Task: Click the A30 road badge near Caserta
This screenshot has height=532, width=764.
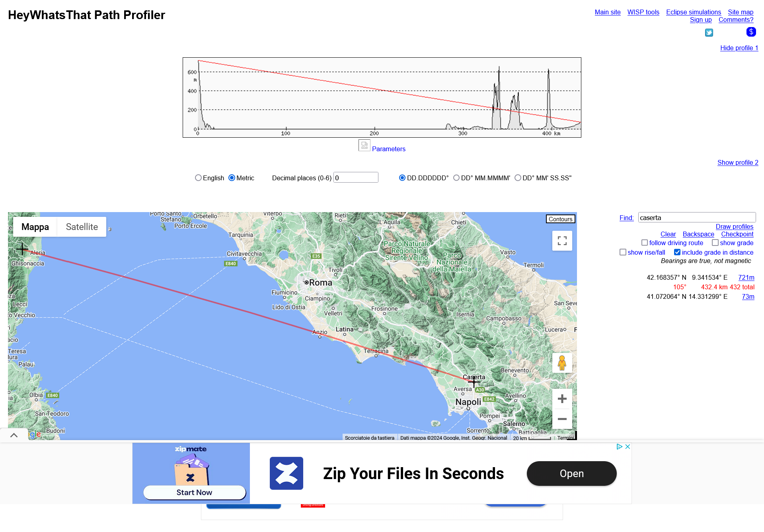Action: point(480,390)
